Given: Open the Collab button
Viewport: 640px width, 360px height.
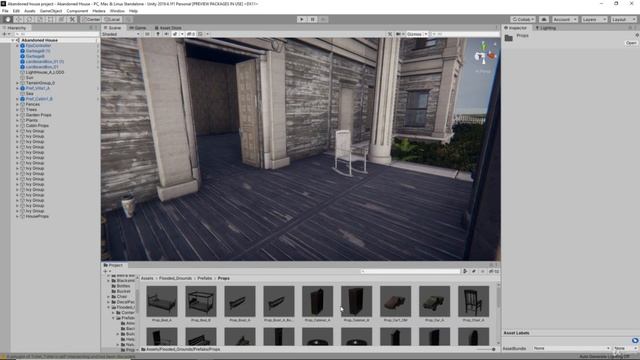Looking at the screenshot, I should [523, 19].
